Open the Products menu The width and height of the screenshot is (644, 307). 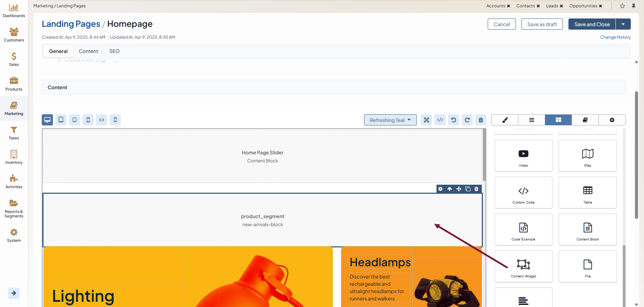click(14, 84)
